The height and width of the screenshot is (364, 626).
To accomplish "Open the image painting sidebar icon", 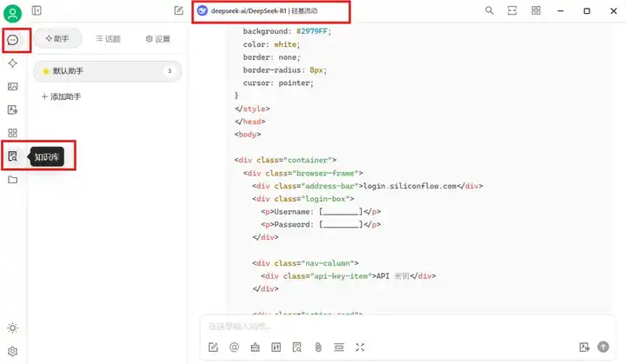I will point(13,86).
